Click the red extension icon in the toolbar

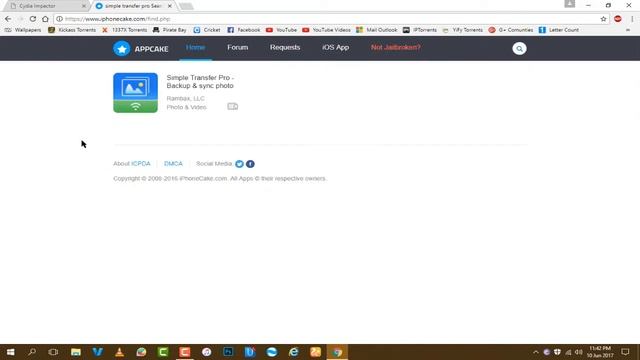point(618,19)
